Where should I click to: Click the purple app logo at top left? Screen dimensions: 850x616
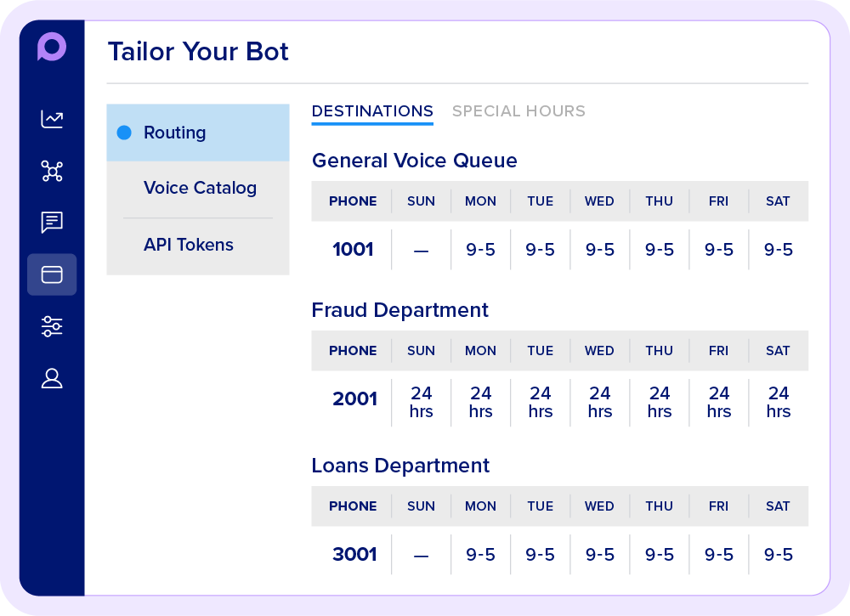coord(51,48)
